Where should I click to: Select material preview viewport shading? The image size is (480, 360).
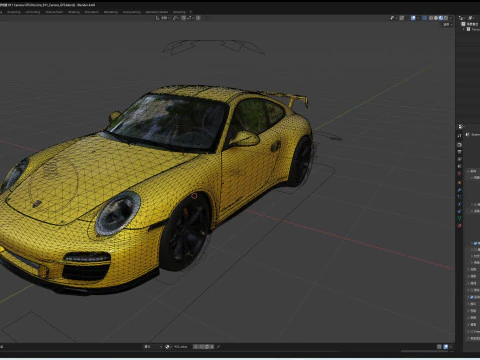point(441,18)
